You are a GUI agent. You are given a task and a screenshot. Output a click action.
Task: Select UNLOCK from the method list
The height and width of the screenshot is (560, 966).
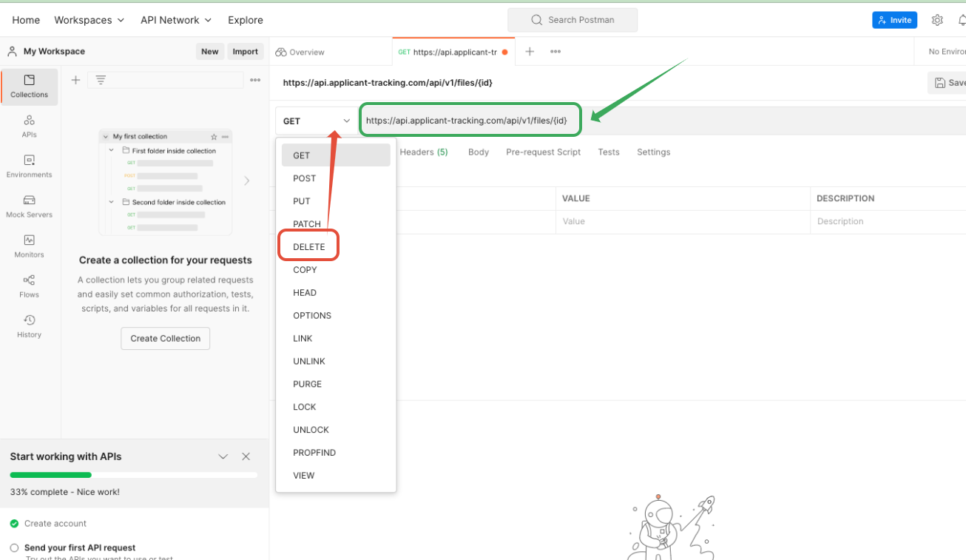click(336, 430)
